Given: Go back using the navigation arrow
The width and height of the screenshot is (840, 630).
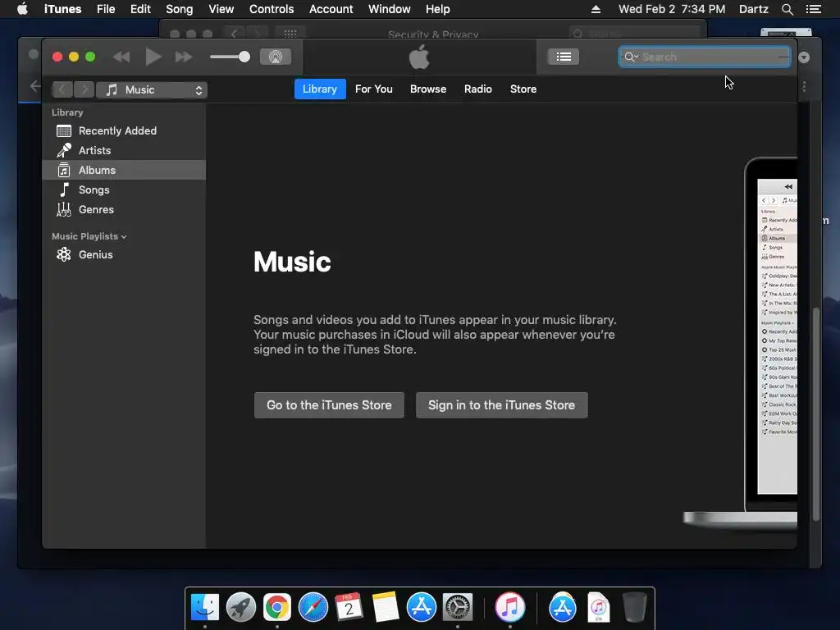Looking at the screenshot, I should [x=62, y=90].
